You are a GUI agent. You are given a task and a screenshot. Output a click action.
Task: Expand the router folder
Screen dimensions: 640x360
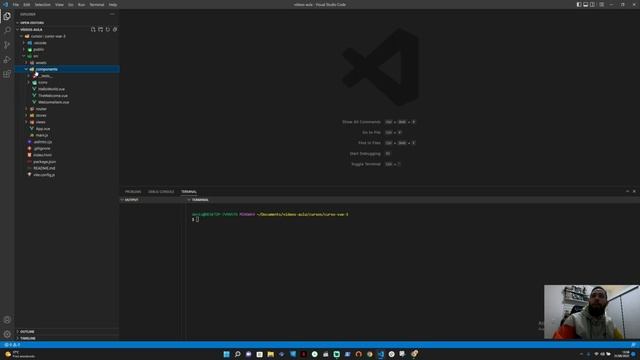(x=41, y=109)
